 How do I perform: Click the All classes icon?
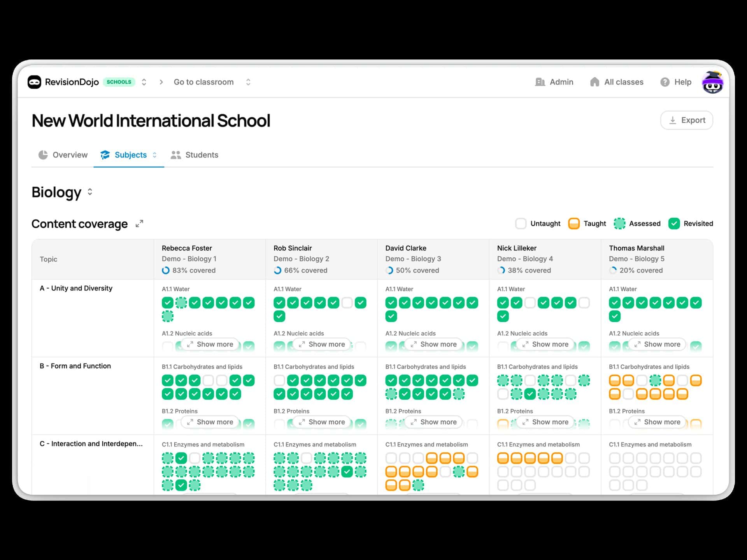(x=595, y=82)
